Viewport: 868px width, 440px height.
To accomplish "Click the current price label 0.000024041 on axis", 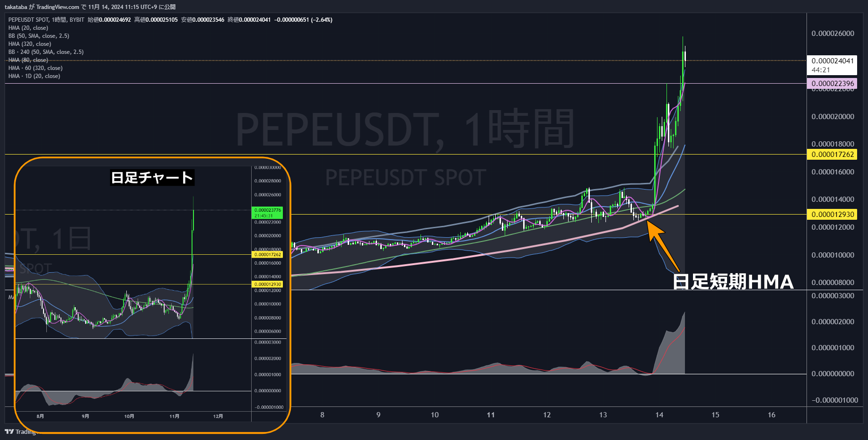I will (833, 61).
